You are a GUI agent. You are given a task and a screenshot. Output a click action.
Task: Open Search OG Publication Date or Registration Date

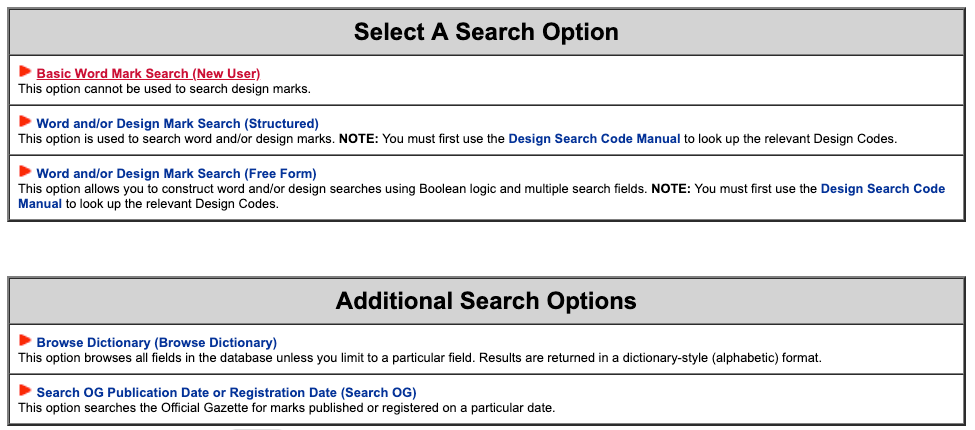226,393
